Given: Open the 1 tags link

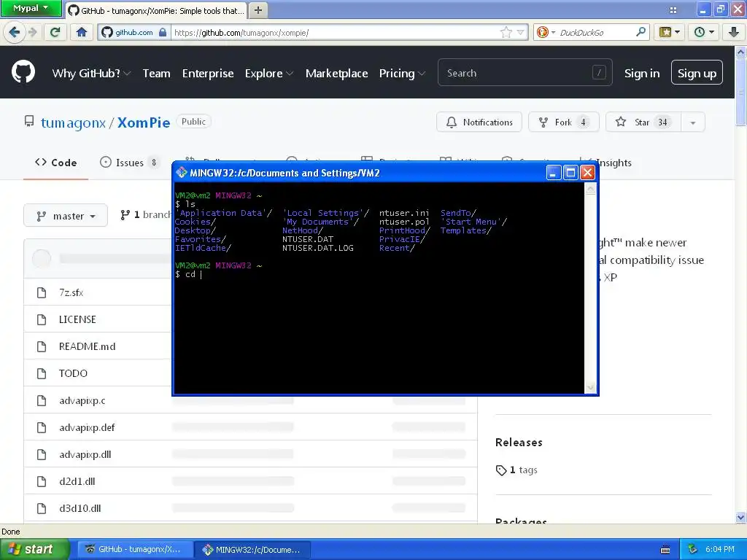Looking at the screenshot, I should tap(517, 470).
